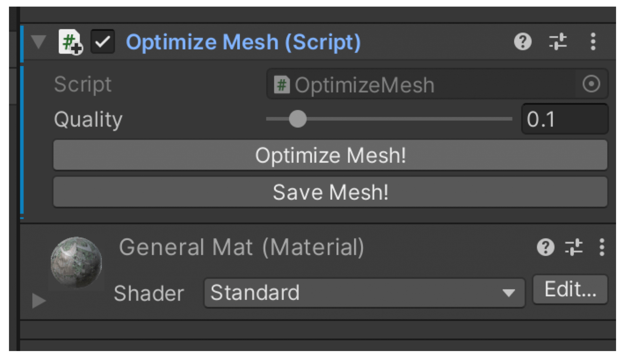
Task: Open presets for Optimize Mesh component
Action: [x=558, y=41]
